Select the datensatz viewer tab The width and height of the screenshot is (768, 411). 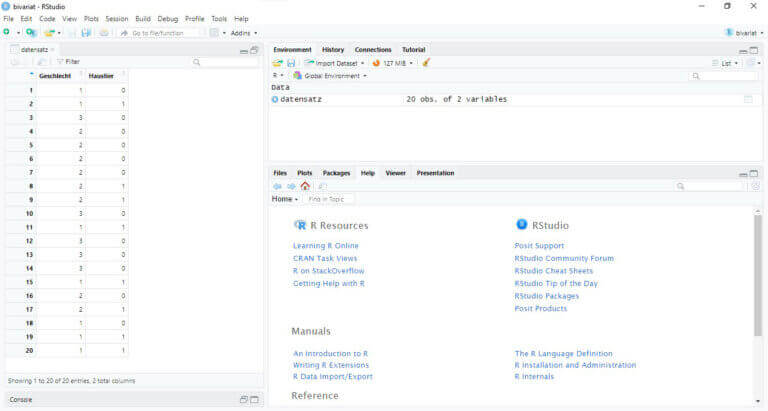pos(34,49)
